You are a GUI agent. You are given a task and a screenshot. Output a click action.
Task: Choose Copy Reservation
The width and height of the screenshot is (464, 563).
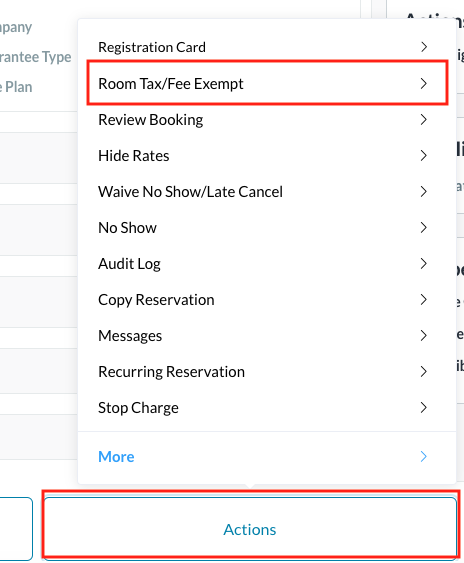(267, 299)
